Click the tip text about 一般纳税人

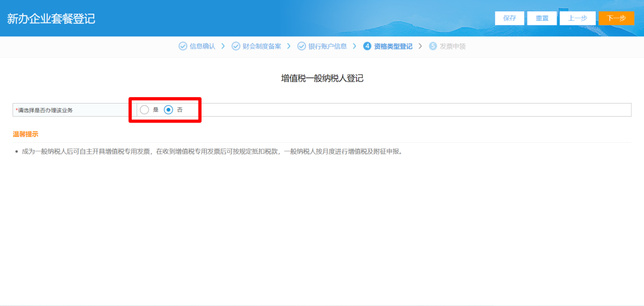pyautogui.click(x=212, y=151)
